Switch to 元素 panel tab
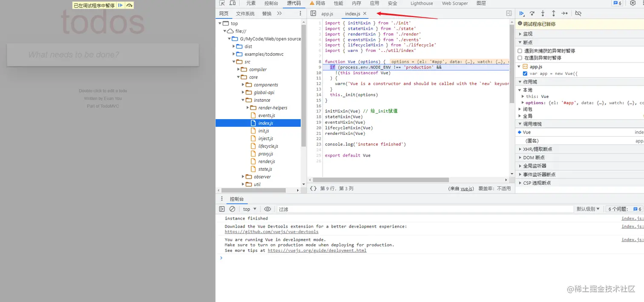 pyautogui.click(x=251, y=3)
